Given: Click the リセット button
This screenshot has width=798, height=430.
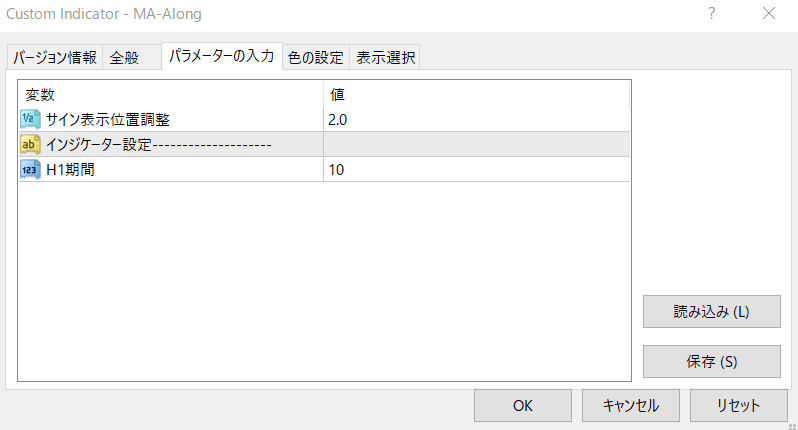Looking at the screenshot, I should click(x=738, y=406).
